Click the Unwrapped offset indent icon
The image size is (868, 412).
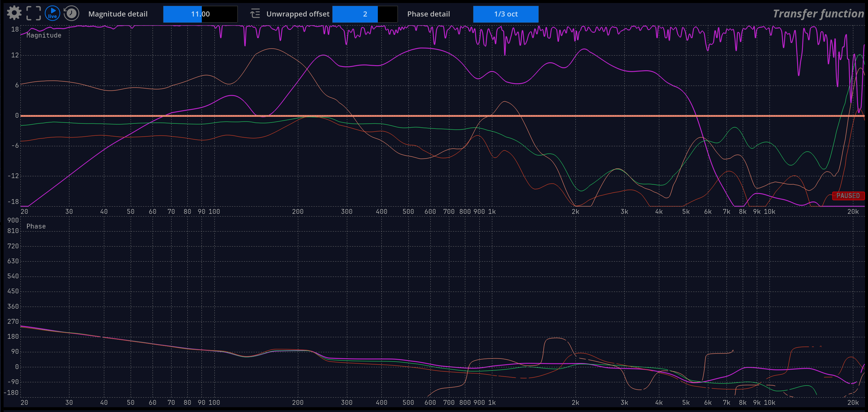(255, 14)
